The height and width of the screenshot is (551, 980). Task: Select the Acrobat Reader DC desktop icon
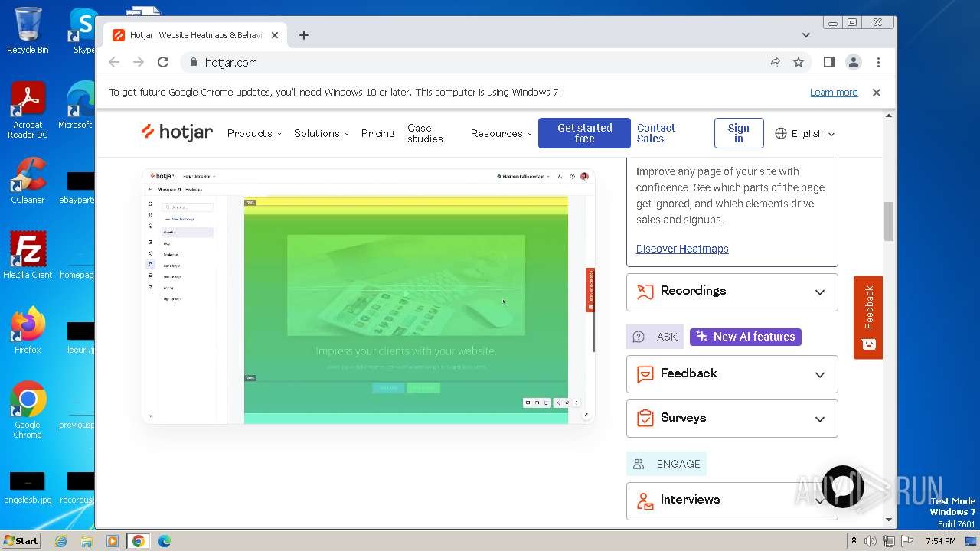pos(28,111)
